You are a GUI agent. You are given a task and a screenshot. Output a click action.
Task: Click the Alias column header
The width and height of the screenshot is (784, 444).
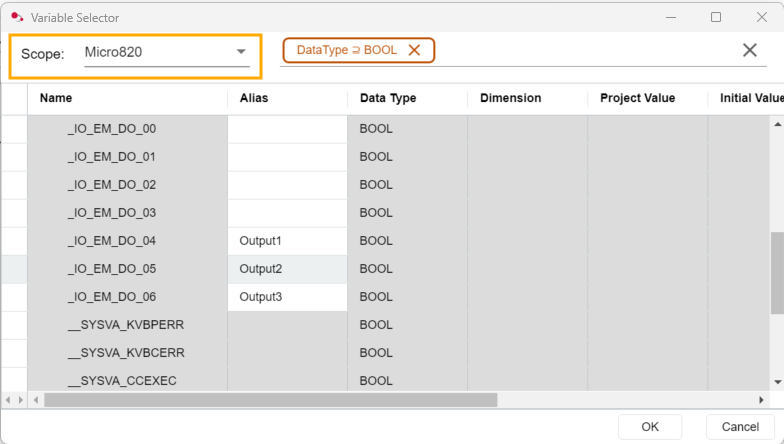click(x=254, y=98)
